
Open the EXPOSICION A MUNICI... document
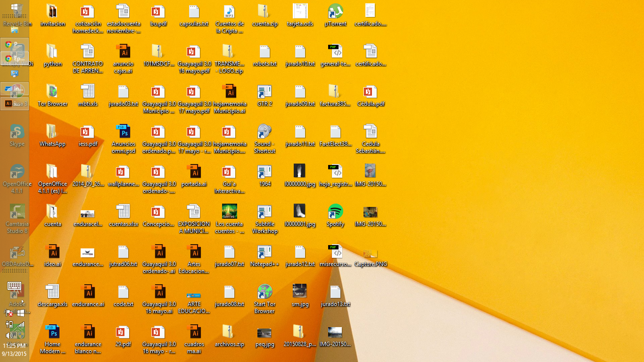pyautogui.click(x=194, y=219)
